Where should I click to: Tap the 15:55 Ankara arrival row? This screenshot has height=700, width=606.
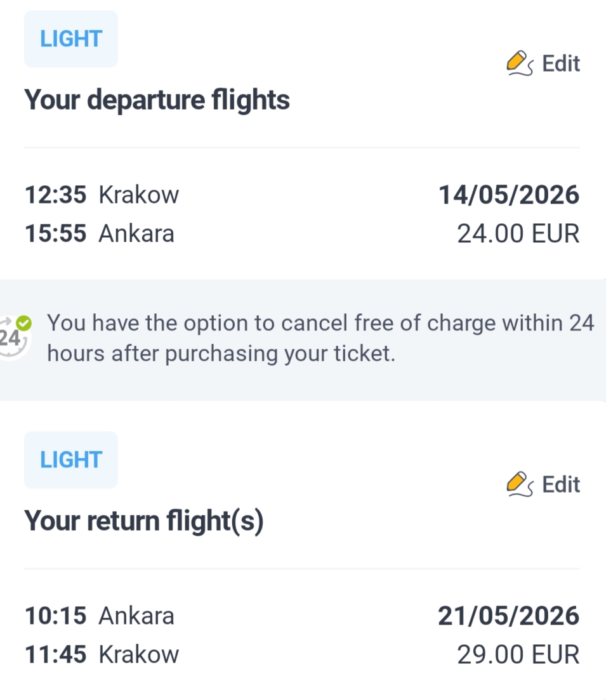(100, 233)
